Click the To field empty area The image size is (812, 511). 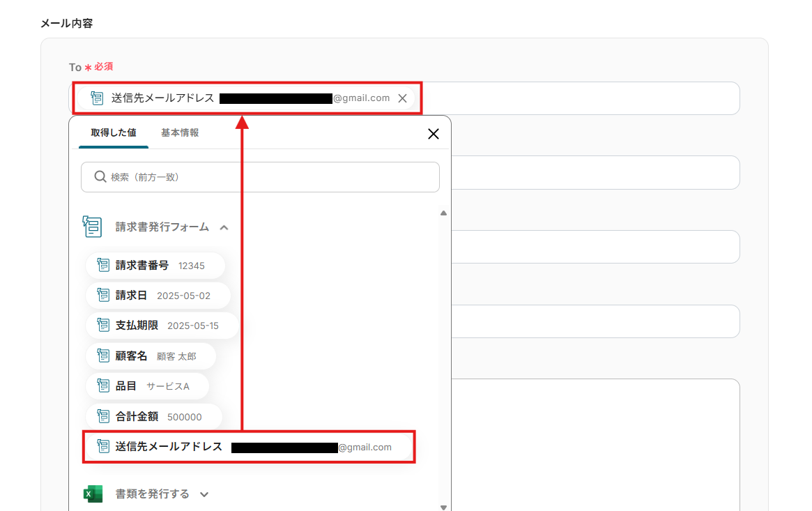(580, 98)
